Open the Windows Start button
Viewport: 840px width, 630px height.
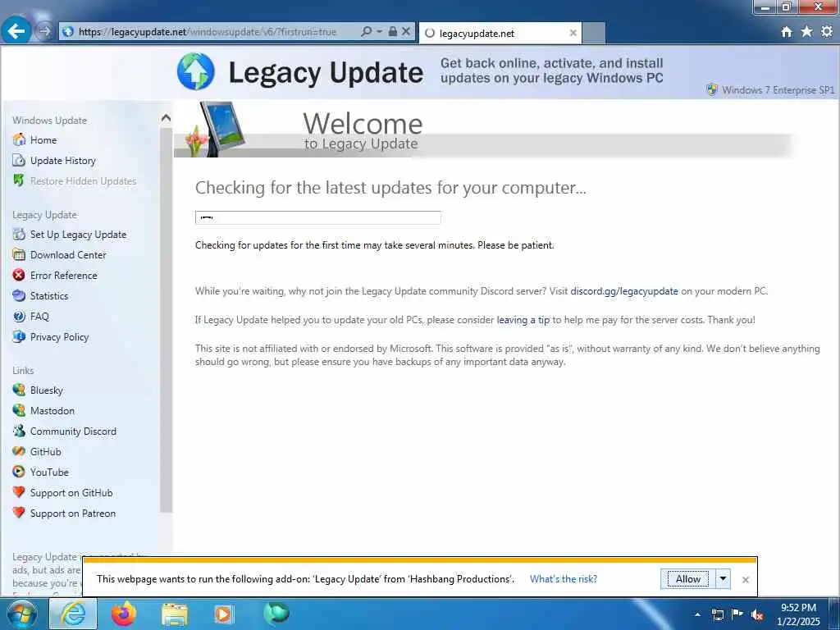(x=21, y=614)
